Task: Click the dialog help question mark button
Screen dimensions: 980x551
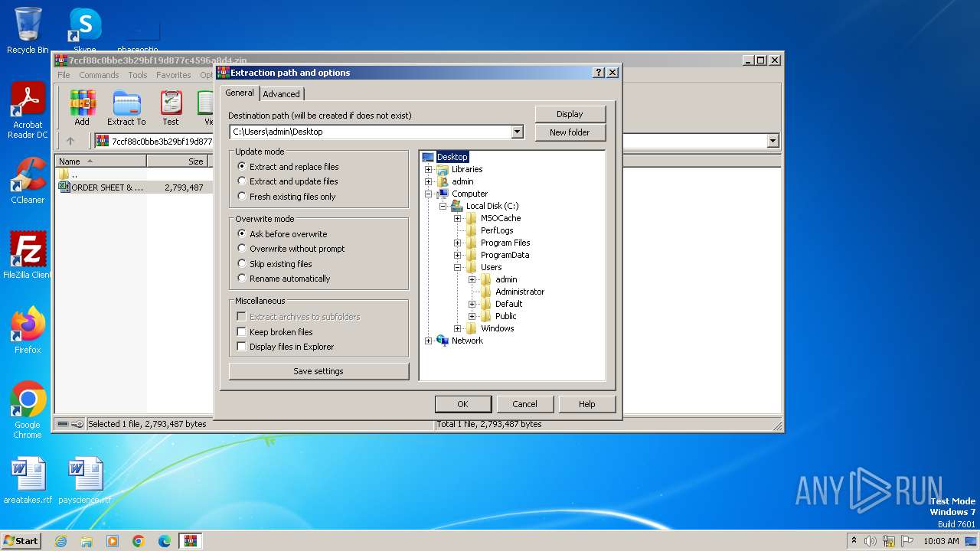Action: 599,73
